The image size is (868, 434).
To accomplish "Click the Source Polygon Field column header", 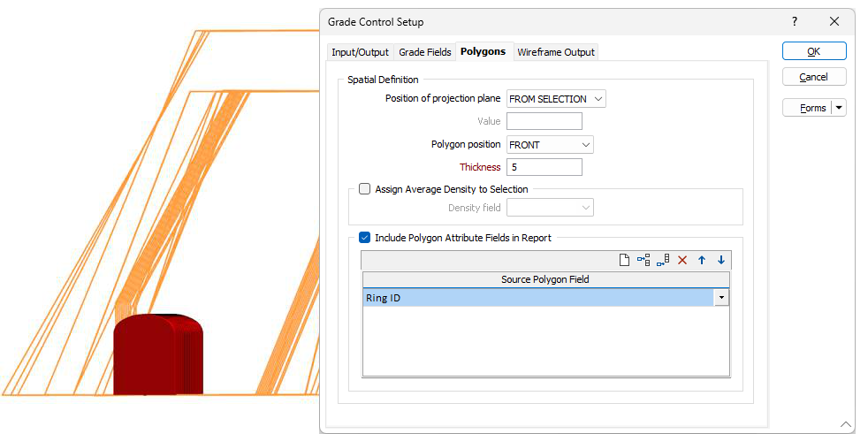I will pyautogui.click(x=546, y=279).
